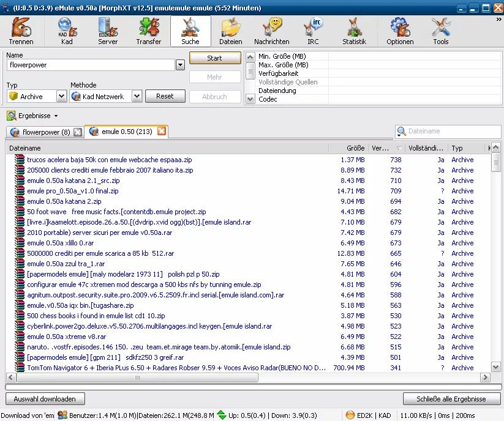Close the emule 0.50 (213) results tab
Image resolution: width=504 pixels, height=421 pixels.
[x=162, y=131]
